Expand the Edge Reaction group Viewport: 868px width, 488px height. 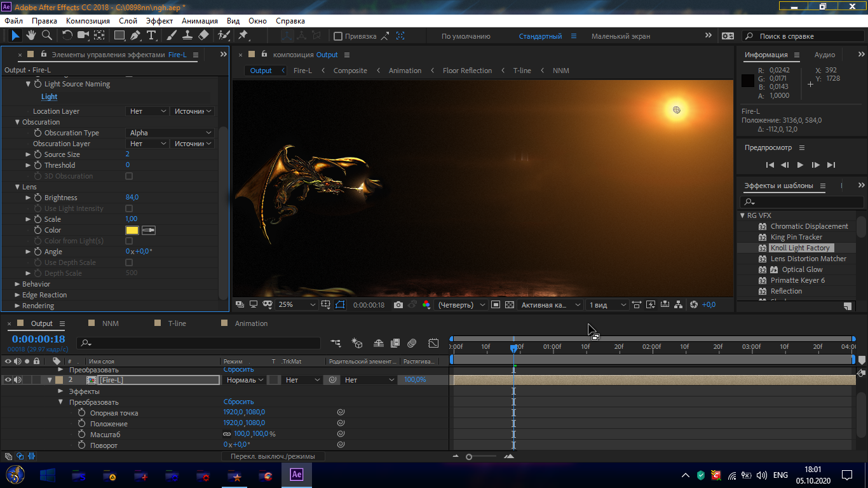tap(17, 295)
